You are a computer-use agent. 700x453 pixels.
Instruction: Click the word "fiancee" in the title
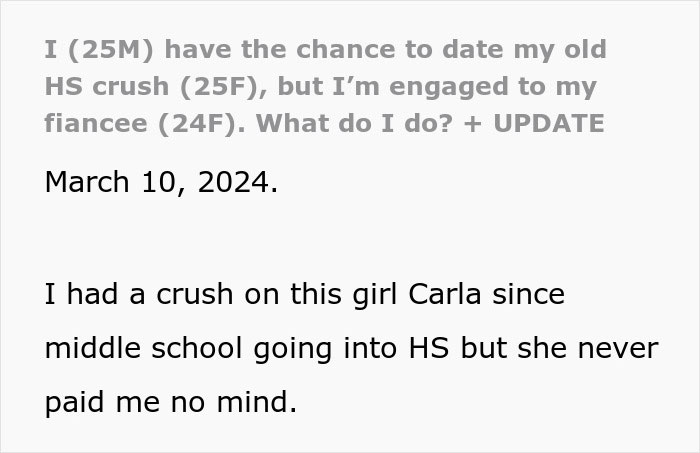pyautogui.click(x=96, y=123)
